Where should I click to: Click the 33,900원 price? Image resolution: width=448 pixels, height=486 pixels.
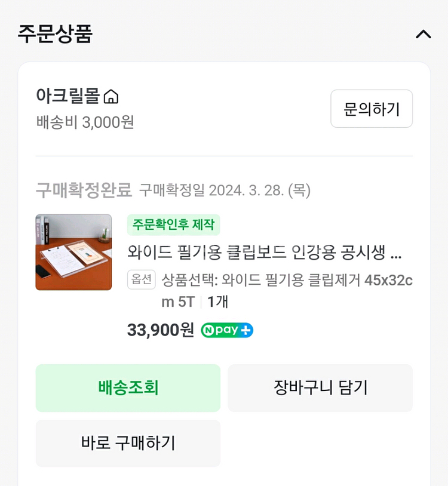click(x=161, y=330)
